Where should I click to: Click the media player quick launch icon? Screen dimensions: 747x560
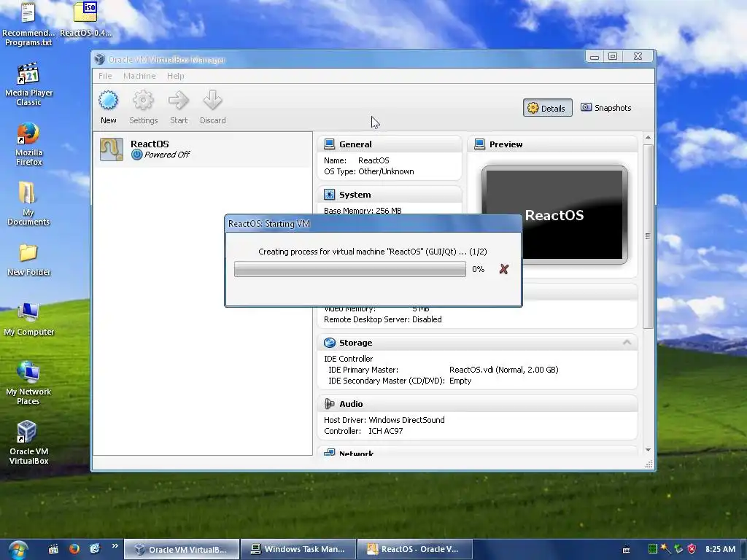(x=53, y=549)
